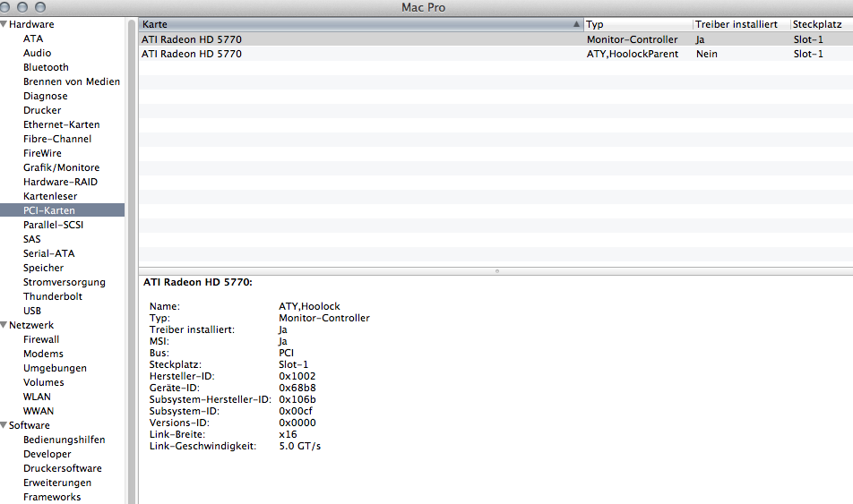Sort by the Typ column header

[x=638, y=24]
